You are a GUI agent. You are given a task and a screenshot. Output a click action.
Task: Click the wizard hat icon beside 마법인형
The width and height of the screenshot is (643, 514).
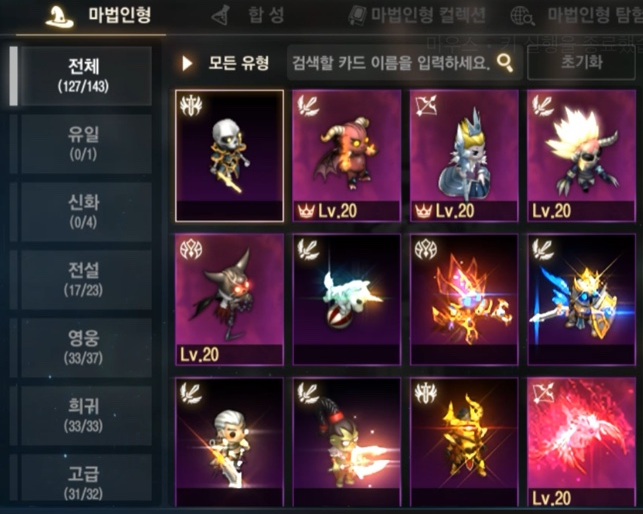point(59,16)
